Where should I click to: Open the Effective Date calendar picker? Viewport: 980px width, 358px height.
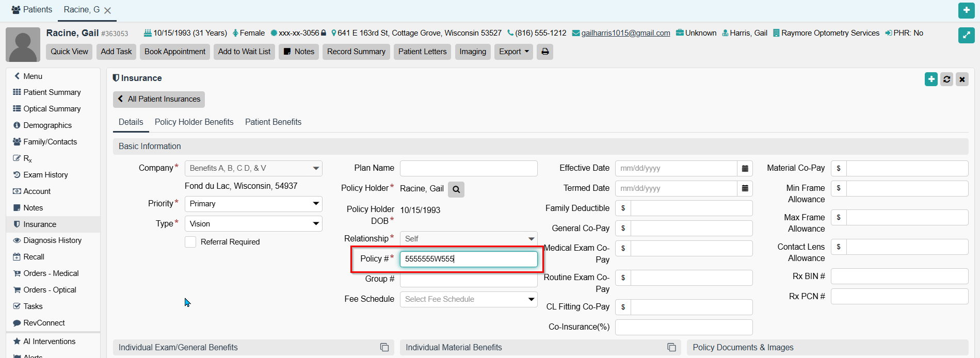click(x=745, y=169)
